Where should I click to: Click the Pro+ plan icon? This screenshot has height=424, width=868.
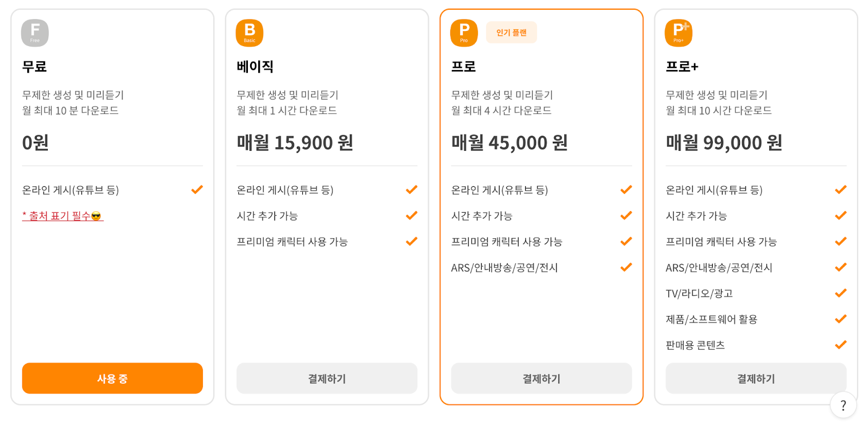[679, 33]
